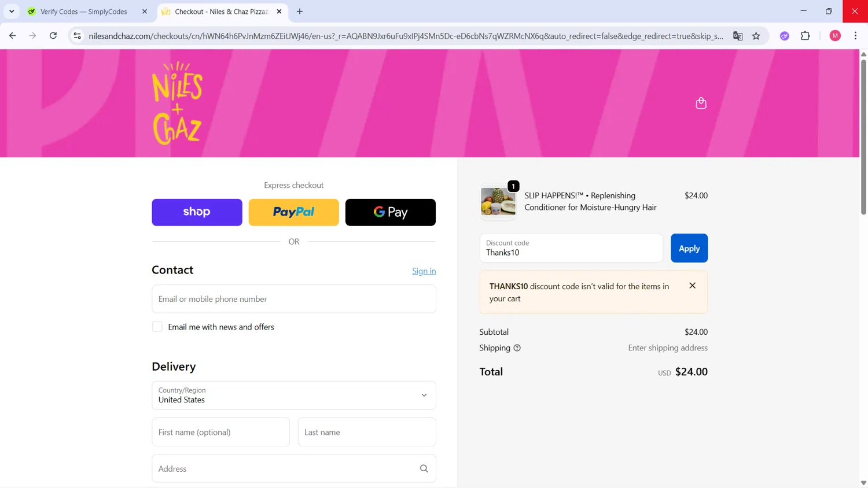Open the Shipping help question-mark icon
This screenshot has height=488, width=868.
click(517, 348)
